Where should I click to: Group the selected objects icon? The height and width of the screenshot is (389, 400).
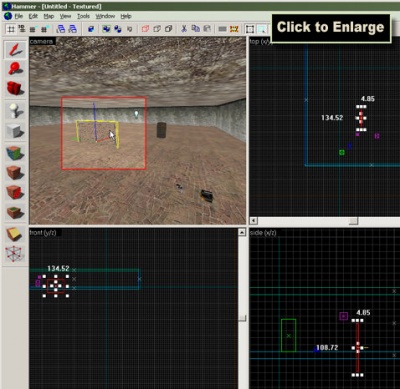click(x=106, y=29)
